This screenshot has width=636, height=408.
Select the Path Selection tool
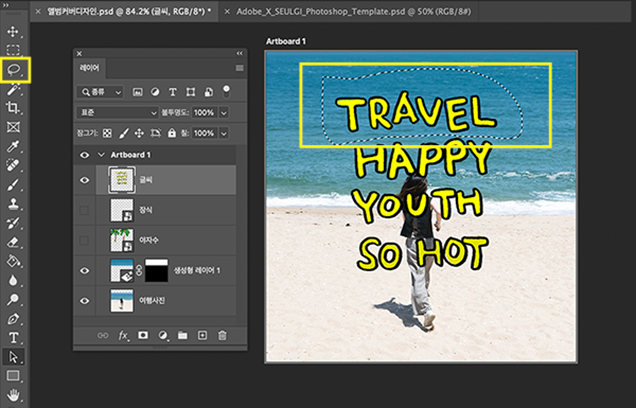click(x=13, y=357)
